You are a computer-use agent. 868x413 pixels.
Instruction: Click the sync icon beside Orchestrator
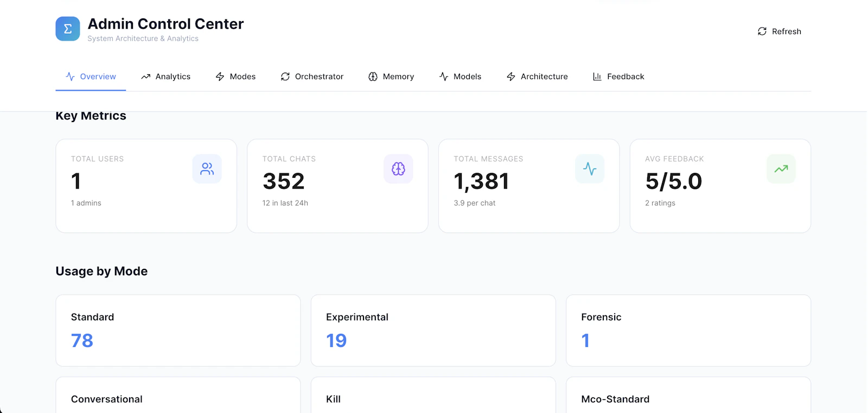coord(285,76)
